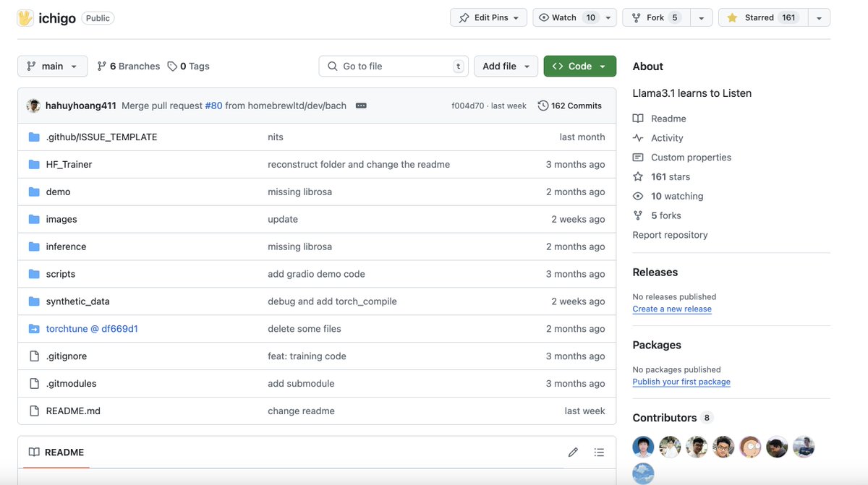
Task: Click Report repository link
Action: (670, 235)
